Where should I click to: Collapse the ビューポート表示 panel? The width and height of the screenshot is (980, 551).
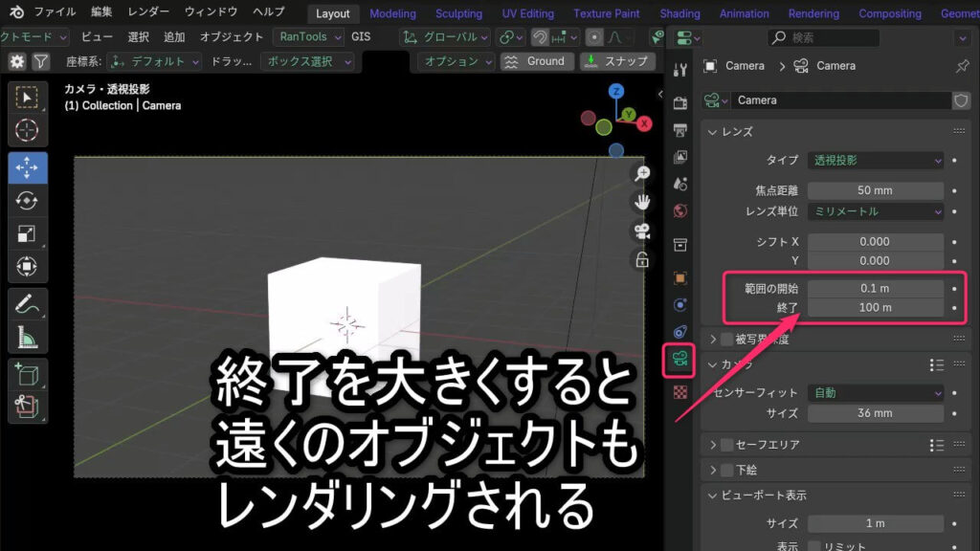click(x=712, y=496)
